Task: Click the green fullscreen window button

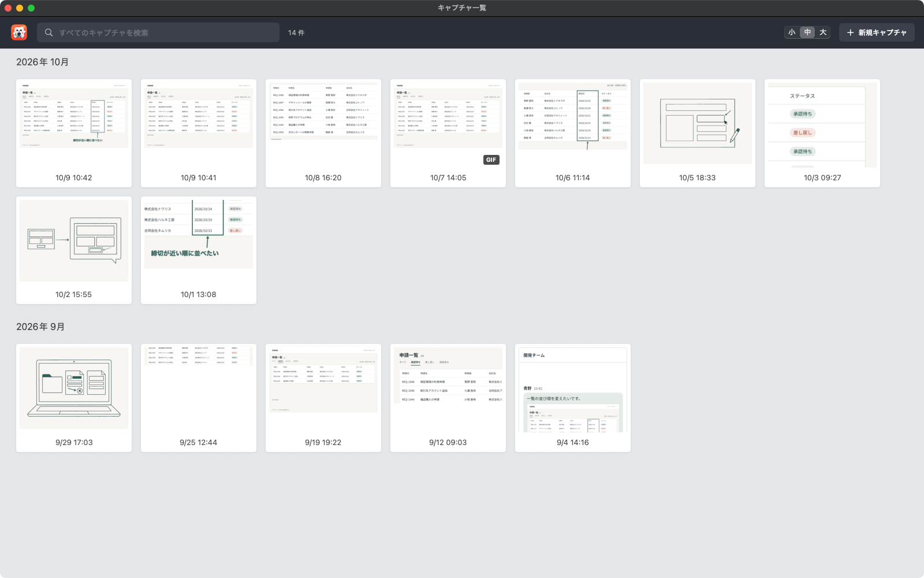Action: coord(31,8)
